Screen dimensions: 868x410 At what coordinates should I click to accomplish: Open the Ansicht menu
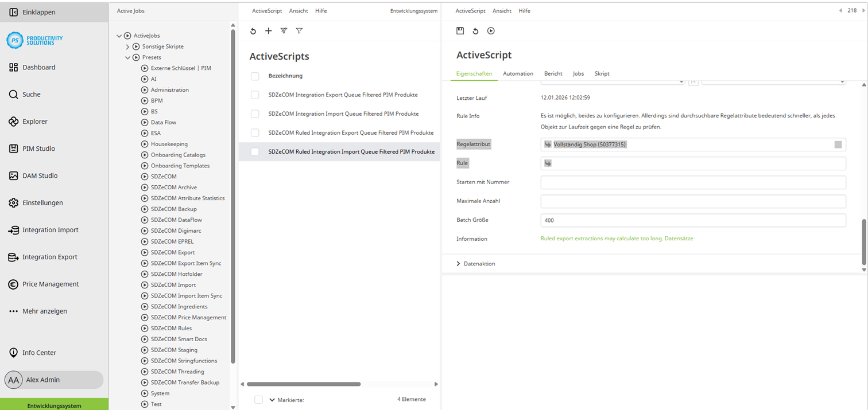[502, 10]
